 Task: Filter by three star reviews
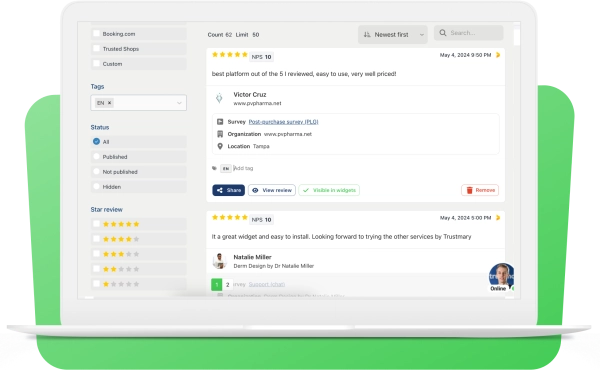click(96, 254)
